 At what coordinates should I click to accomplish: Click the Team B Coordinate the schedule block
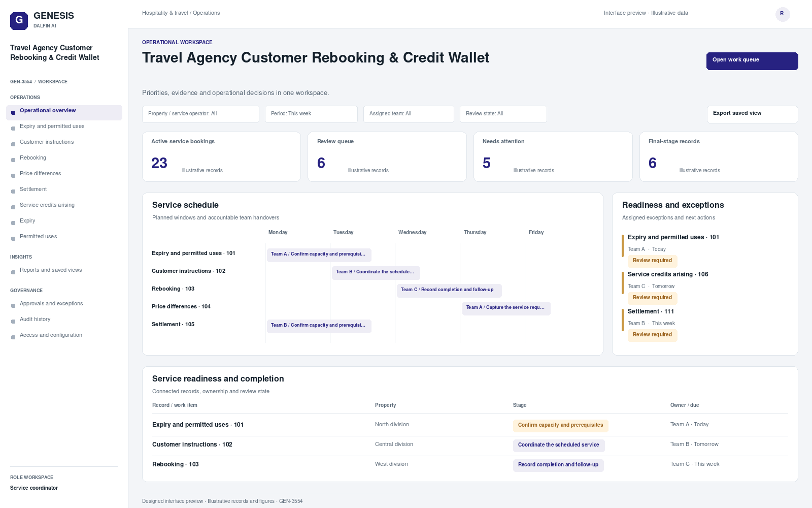[376, 272]
